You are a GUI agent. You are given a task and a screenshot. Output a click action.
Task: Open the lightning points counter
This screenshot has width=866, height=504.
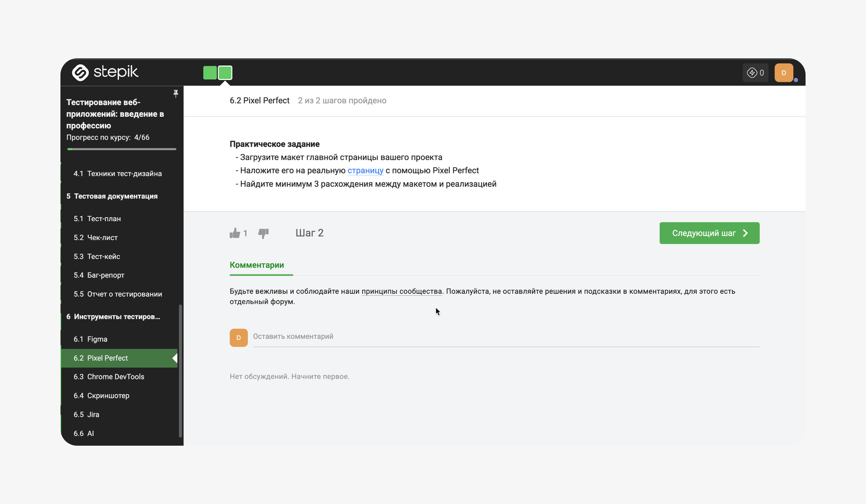[755, 73]
